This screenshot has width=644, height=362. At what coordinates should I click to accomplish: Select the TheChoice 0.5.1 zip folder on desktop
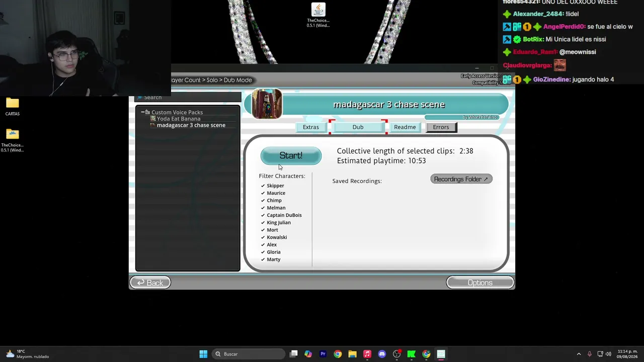point(13,140)
